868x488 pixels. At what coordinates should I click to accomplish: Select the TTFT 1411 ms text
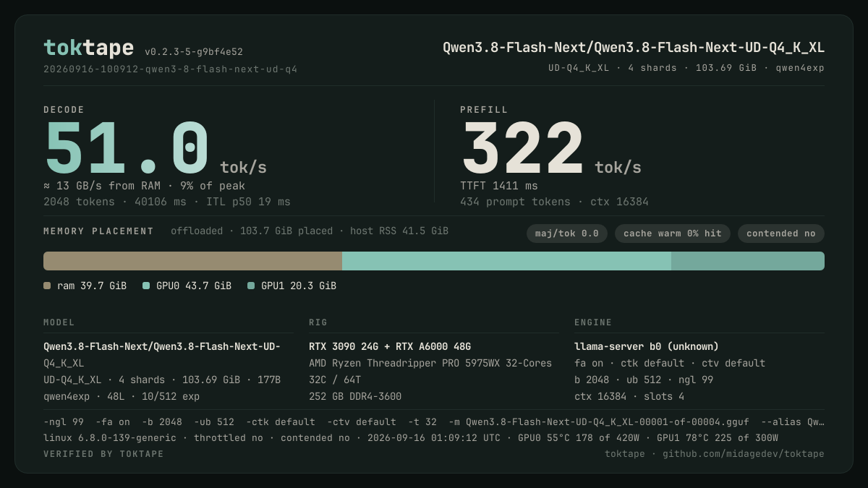point(499,186)
